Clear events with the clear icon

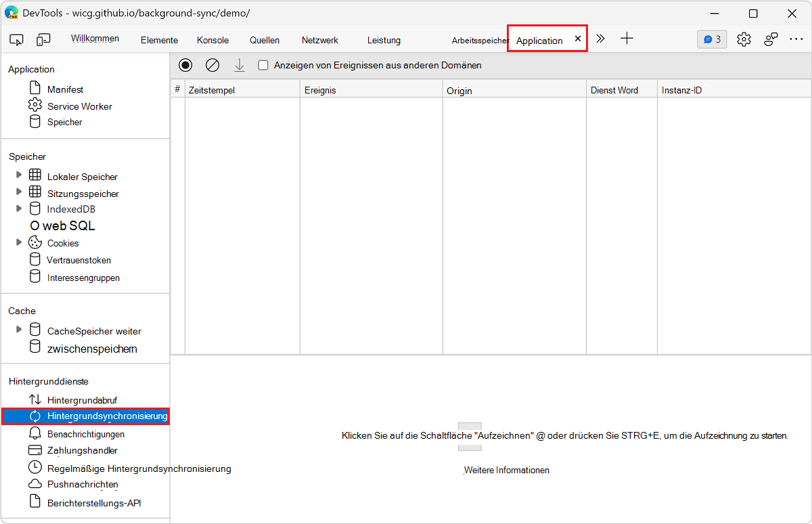pyautogui.click(x=212, y=65)
